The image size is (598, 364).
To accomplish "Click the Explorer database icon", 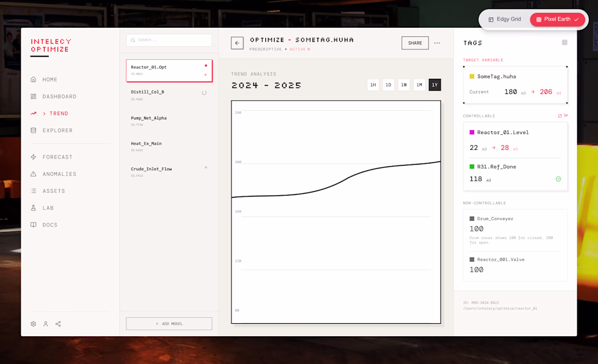I will coord(34,130).
